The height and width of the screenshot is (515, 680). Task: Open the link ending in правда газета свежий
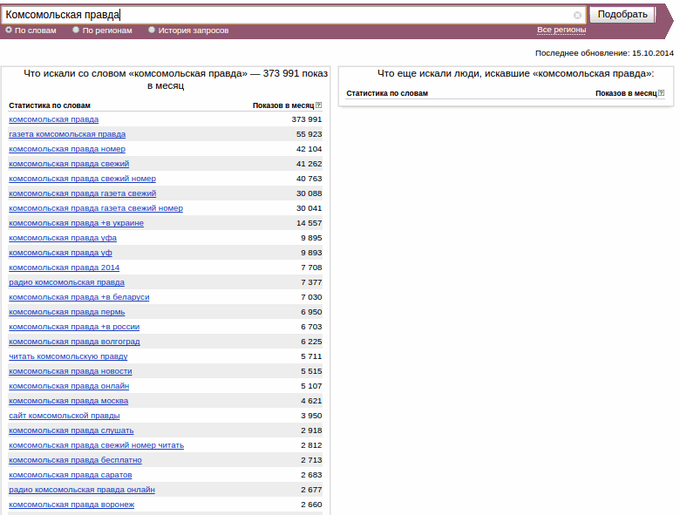[x=82, y=193]
